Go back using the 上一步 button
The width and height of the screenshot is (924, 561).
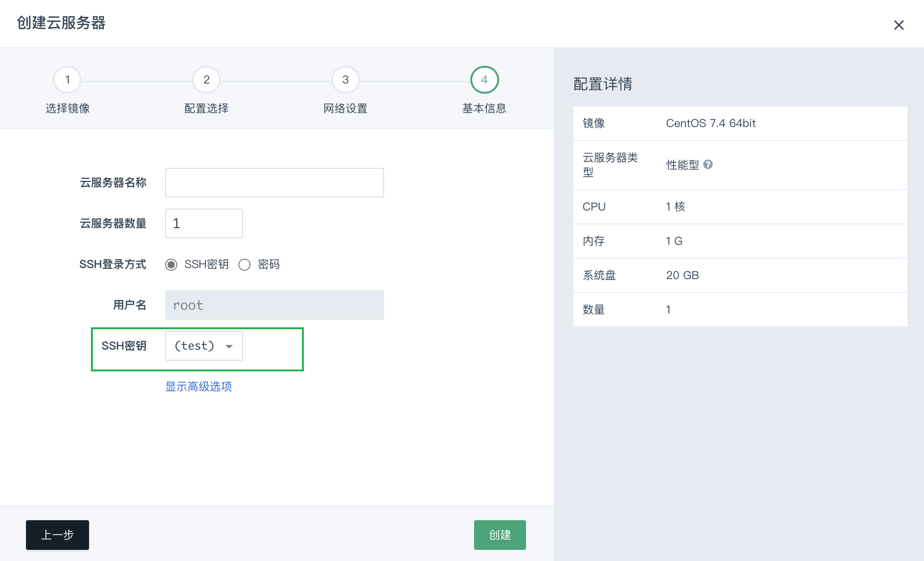57,535
